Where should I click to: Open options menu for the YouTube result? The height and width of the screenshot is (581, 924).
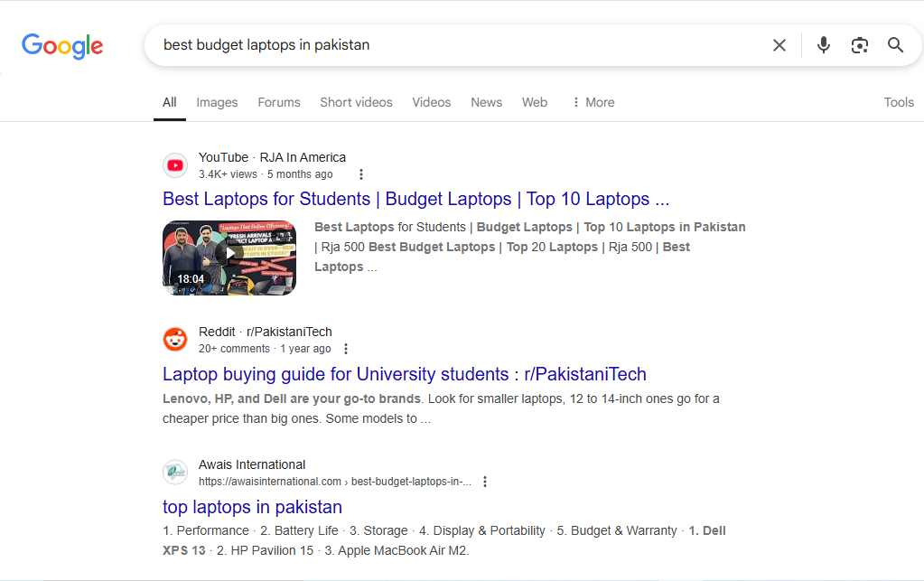[x=361, y=174]
